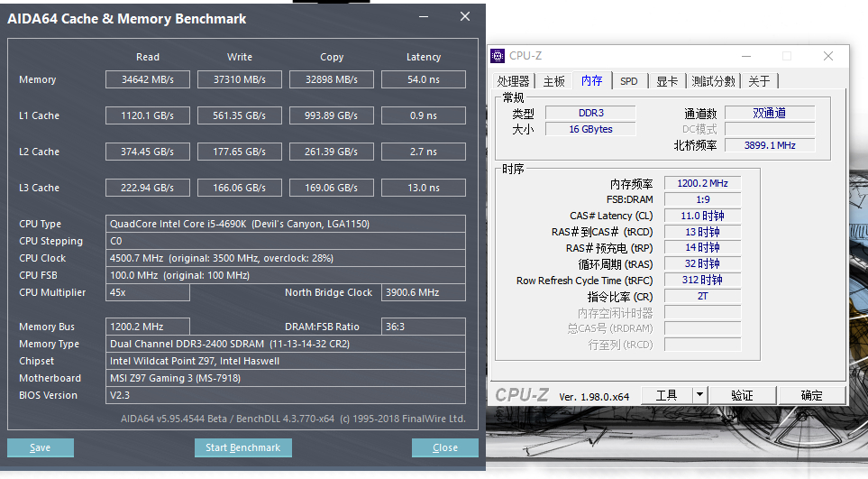
Task: Click Motherboard field MSI Z97 Gaming 3
Action: click(286, 378)
